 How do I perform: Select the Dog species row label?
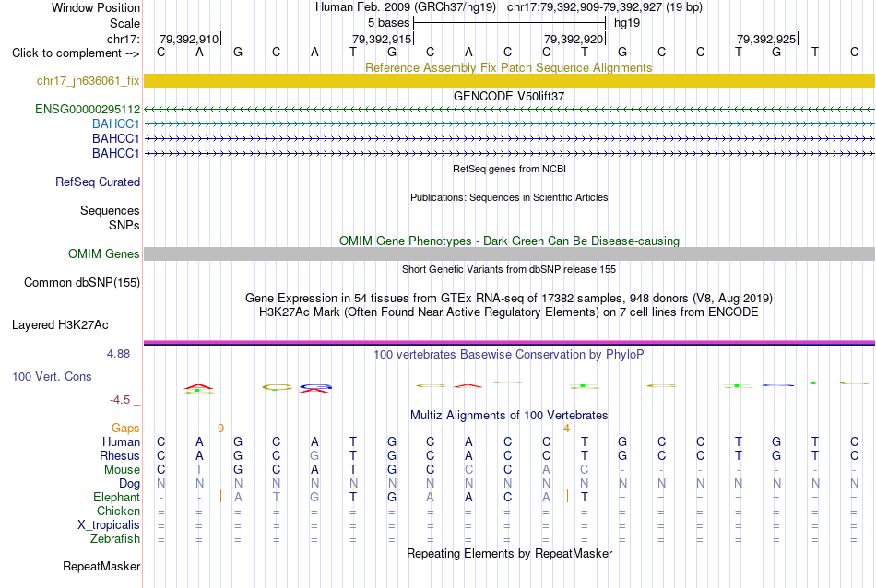pos(129,483)
